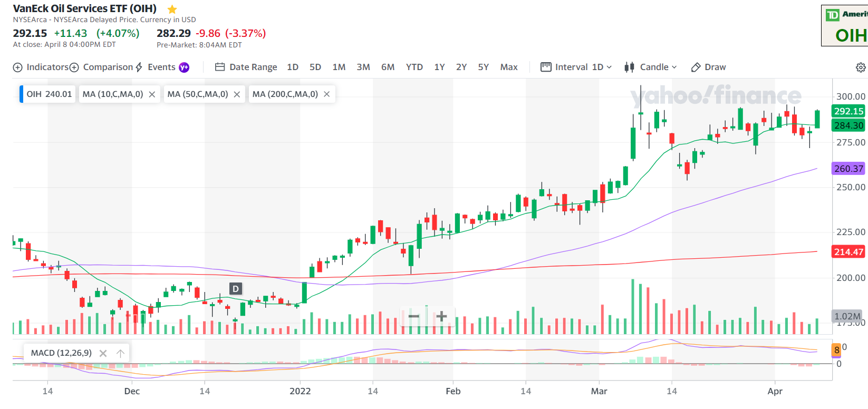The height and width of the screenshot is (409, 868).
Task: Open the Date Range calendar picker
Action: 246,67
